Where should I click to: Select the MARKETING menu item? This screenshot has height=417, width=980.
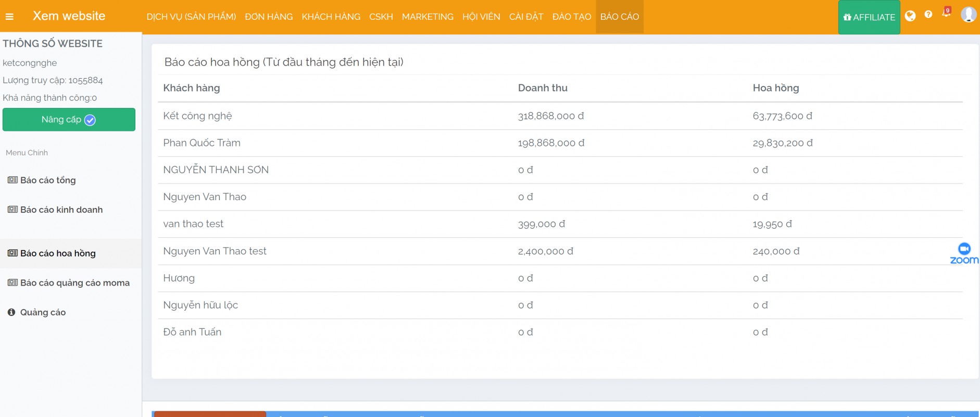tap(428, 17)
